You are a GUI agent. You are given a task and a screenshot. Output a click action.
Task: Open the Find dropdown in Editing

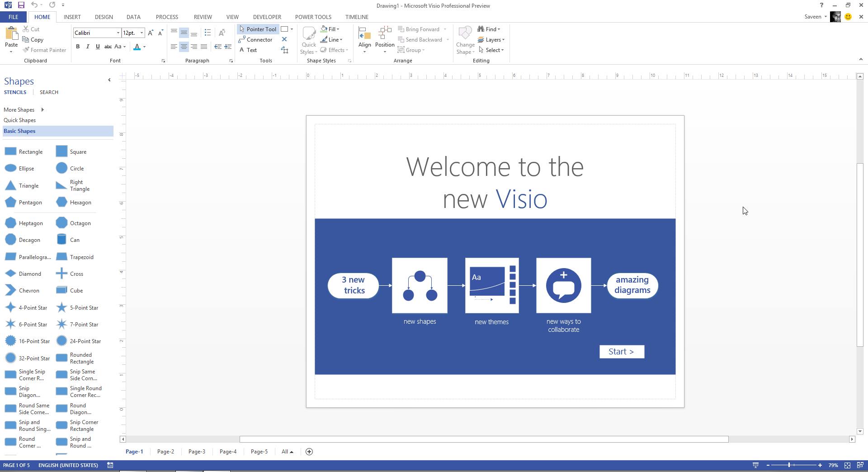tap(489, 29)
